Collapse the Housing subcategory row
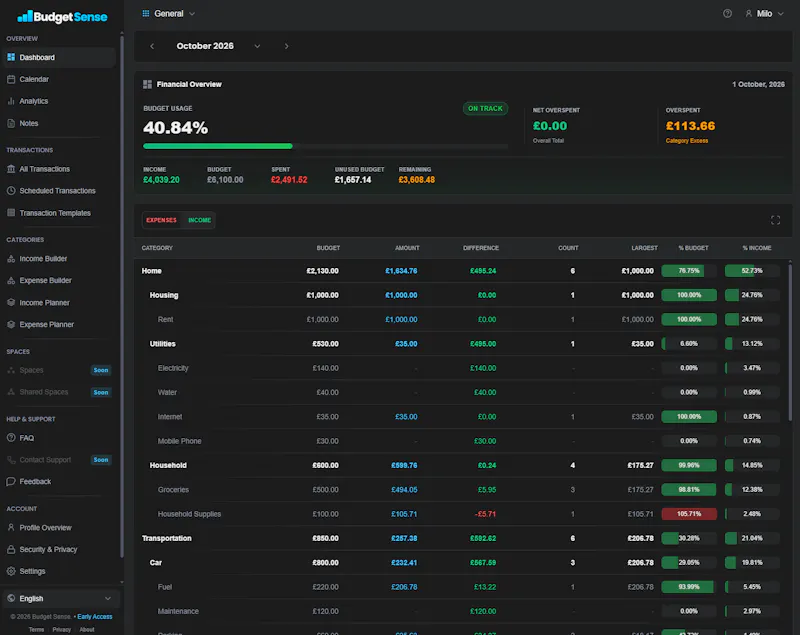 [x=462, y=295]
